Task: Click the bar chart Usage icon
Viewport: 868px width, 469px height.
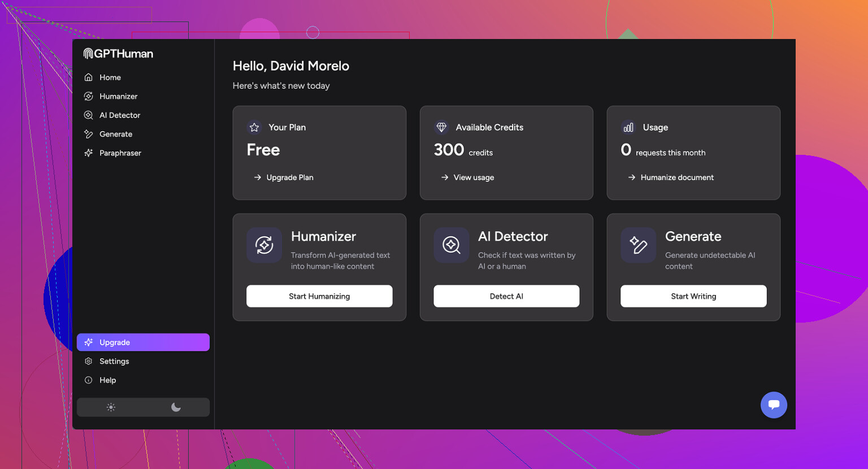Action: (628, 128)
